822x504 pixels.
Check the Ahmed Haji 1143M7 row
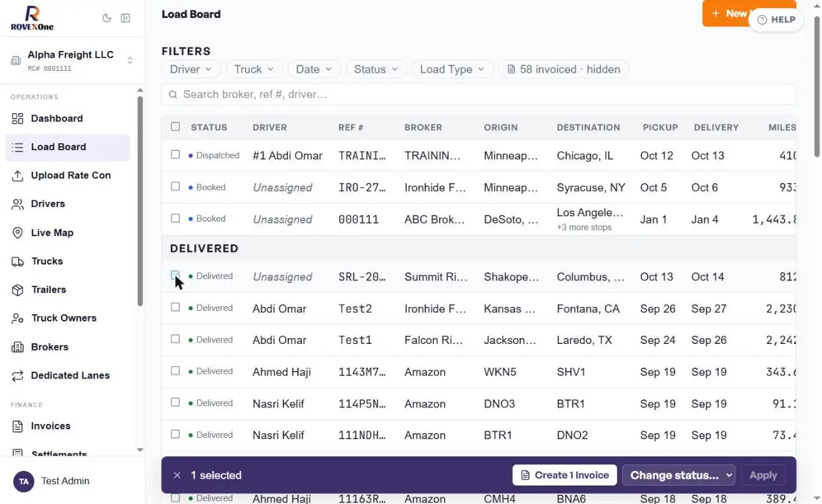175,370
